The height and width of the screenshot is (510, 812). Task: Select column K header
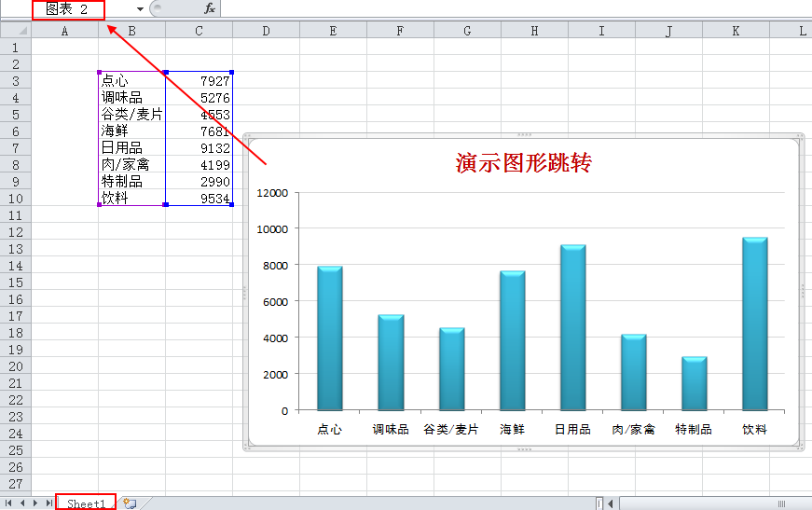point(736,31)
